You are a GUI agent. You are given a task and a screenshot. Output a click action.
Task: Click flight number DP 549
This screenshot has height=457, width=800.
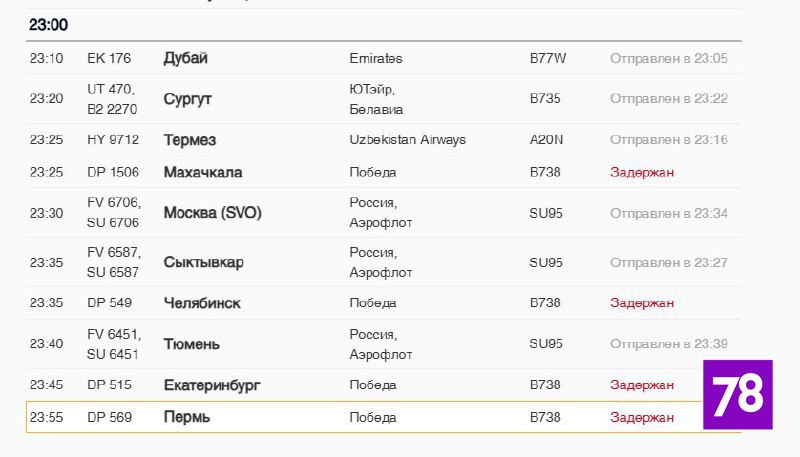point(109,303)
